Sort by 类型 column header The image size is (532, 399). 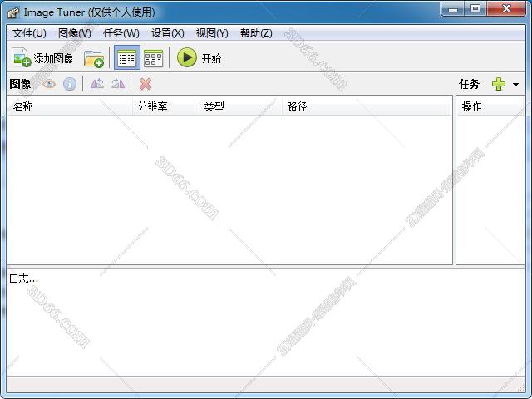[240, 106]
